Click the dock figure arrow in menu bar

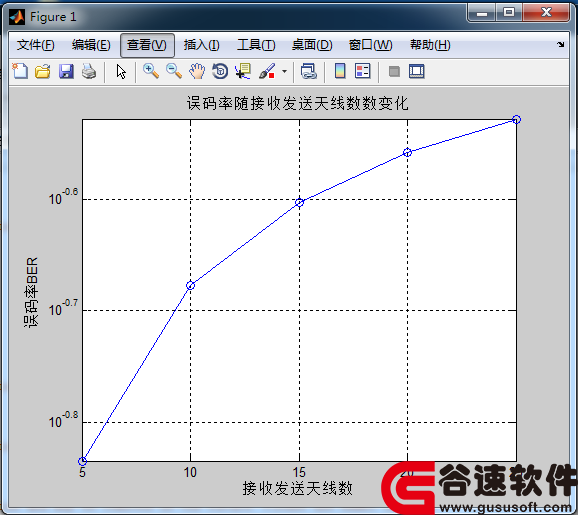click(561, 45)
